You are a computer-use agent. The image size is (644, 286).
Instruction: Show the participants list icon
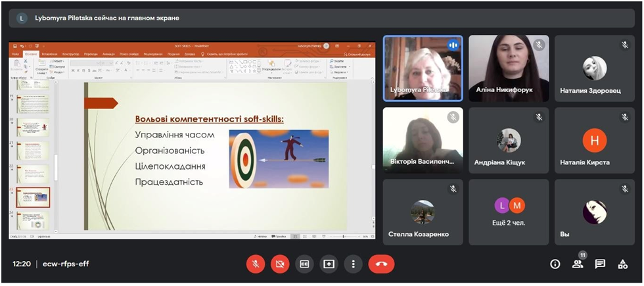578,264
